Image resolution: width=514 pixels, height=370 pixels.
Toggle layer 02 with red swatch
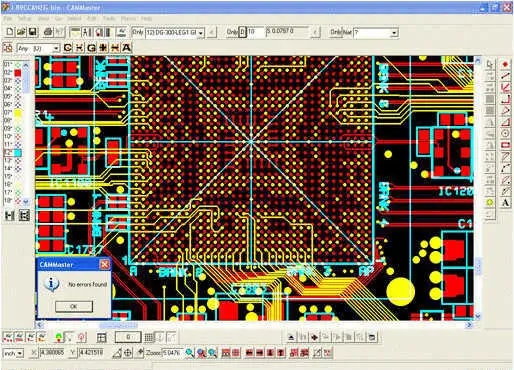coord(12,72)
